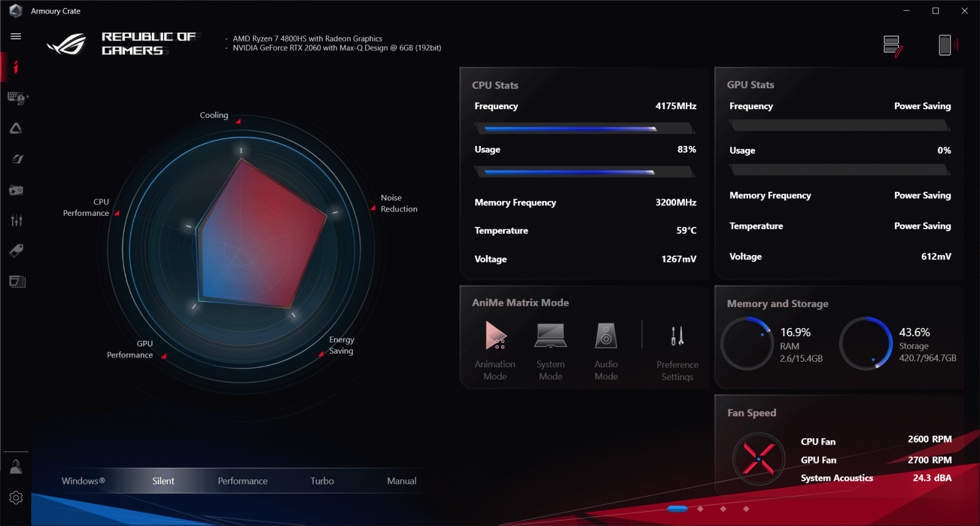
Task: Click the CPU Stats panel heading
Action: click(495, 85)
